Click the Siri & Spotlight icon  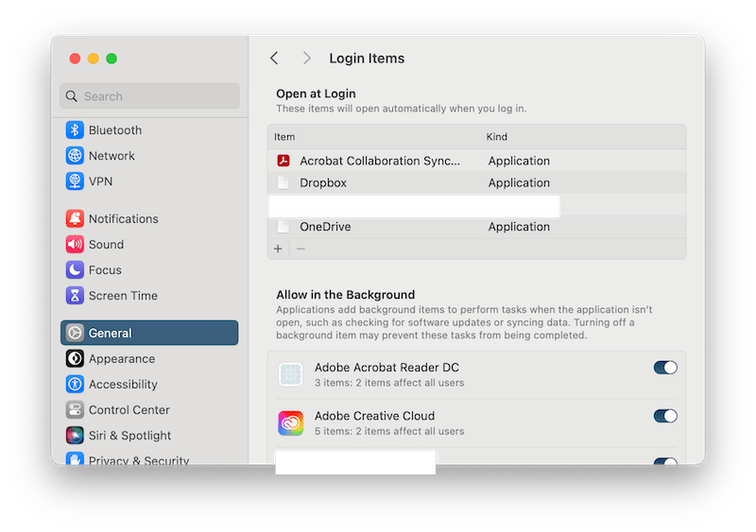(75, 435)
